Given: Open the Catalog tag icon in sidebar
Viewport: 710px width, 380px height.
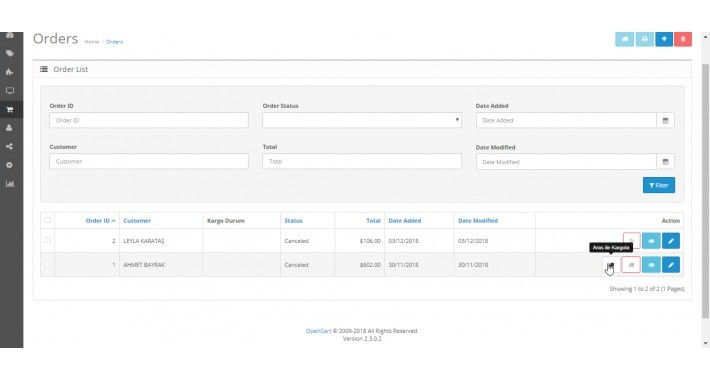Looking at the screenshot, I should point(10,53).
